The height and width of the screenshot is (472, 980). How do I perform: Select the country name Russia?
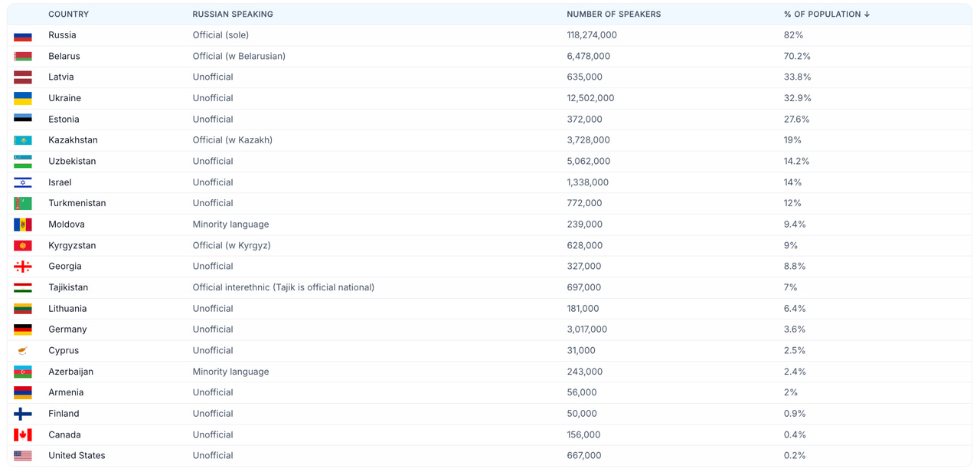point(62,35)
